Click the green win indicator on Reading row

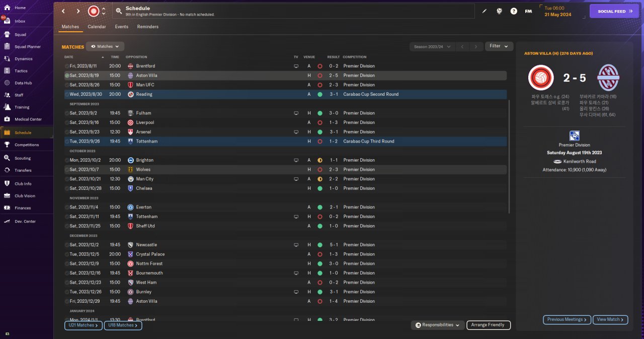click(320, 94)
